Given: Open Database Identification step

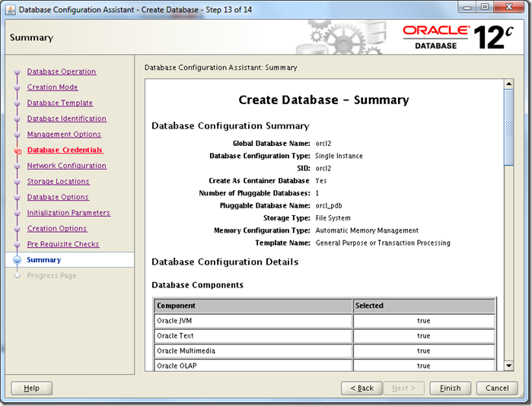Looking at the screenshot, I should [x=67, y=119].
